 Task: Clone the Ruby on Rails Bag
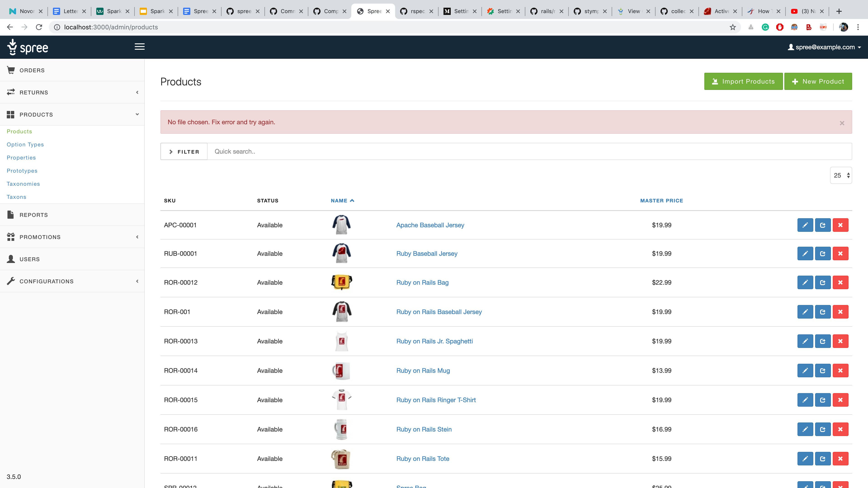(823, 283)
